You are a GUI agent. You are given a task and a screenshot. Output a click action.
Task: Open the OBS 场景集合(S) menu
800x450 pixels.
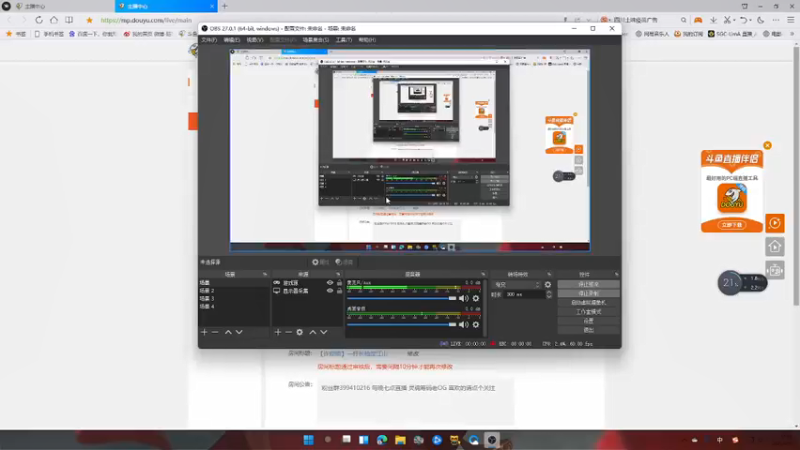pyautogui.click(x=316, y=40)
